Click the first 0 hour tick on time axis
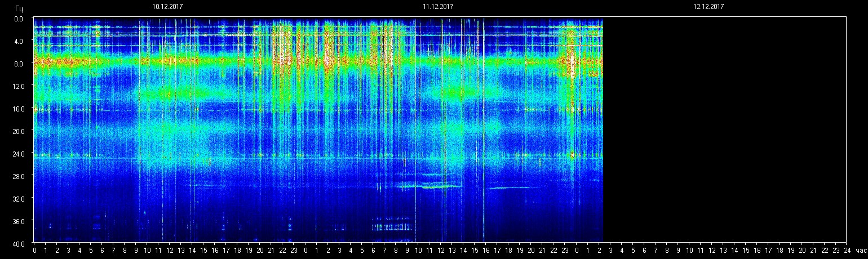This screenshot has height=259, width=868. [34, 251]
